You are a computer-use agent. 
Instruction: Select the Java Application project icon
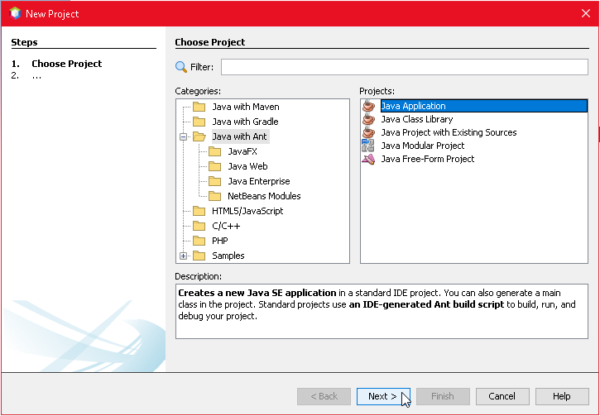click(x=368, y=106)
